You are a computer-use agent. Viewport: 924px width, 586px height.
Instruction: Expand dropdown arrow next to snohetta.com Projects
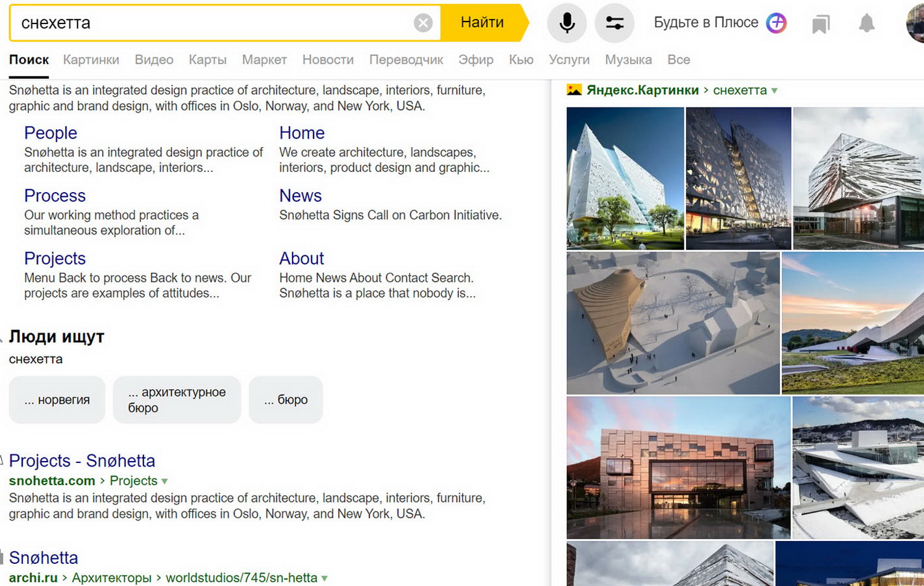[164, 481]
